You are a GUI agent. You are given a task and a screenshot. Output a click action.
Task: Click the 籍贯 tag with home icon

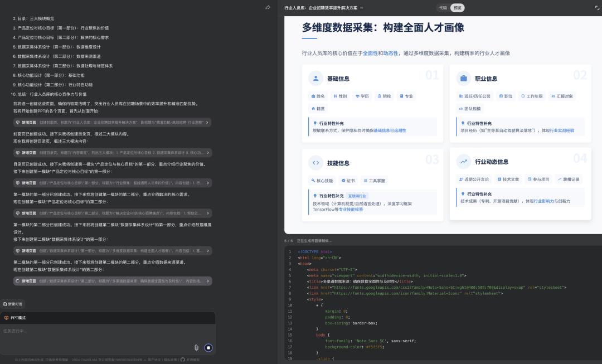[318, 109]
